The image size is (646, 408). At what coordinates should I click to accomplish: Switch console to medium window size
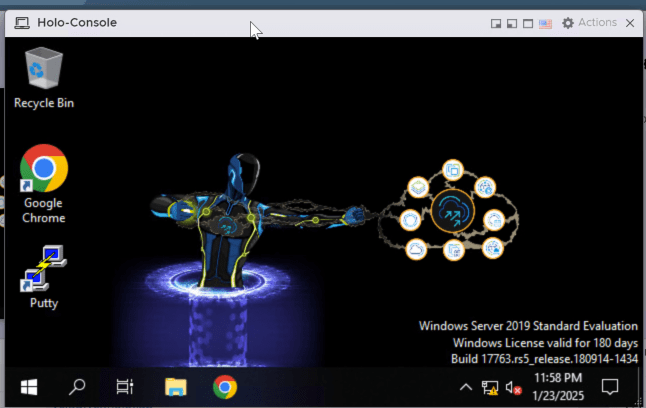coord(511,23)
